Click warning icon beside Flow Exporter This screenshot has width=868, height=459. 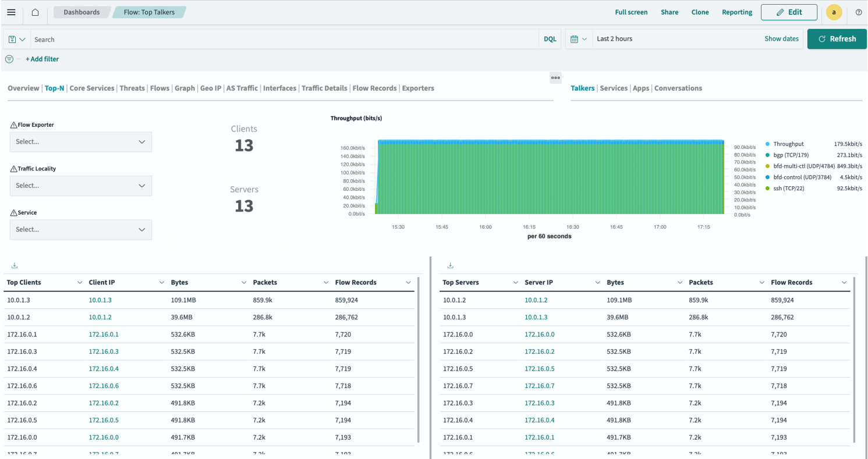[13, 125]
